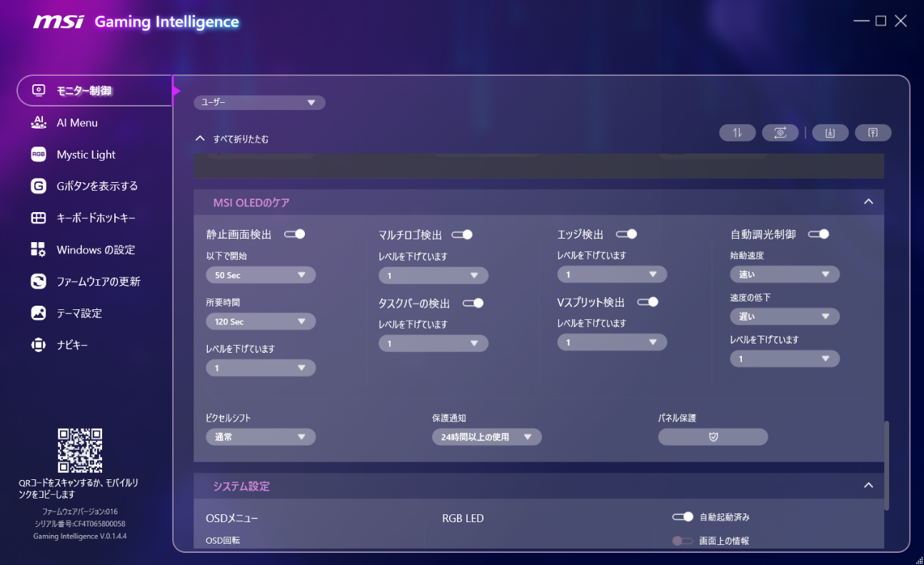Click the settings panel vertical scrollbar
Image resolution: width=924 pixels, height=565 pixels.
[887, 465]
